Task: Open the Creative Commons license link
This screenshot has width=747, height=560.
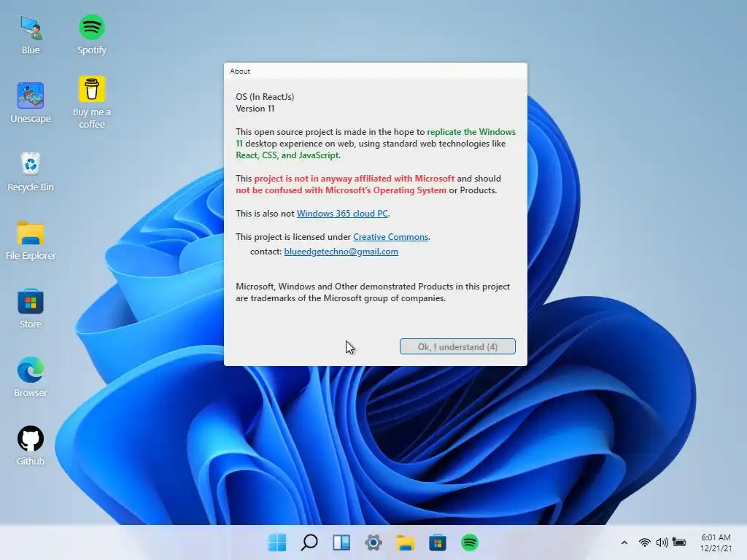Action: pyautogui.click(x=391, y=237)
